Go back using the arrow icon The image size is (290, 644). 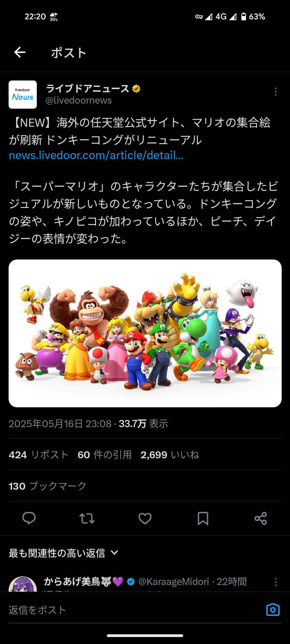20,52
